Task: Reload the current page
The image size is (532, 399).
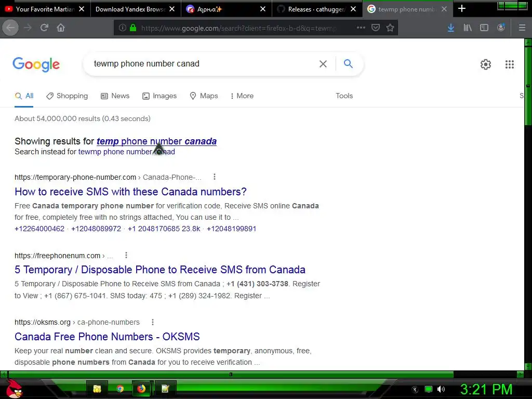Action: 44,28
